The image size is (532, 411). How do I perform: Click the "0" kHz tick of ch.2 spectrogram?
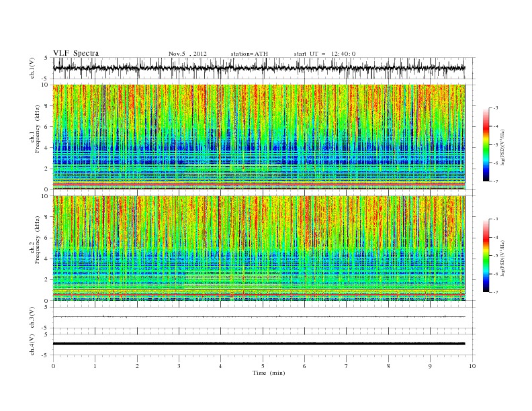tap(47, 301)
